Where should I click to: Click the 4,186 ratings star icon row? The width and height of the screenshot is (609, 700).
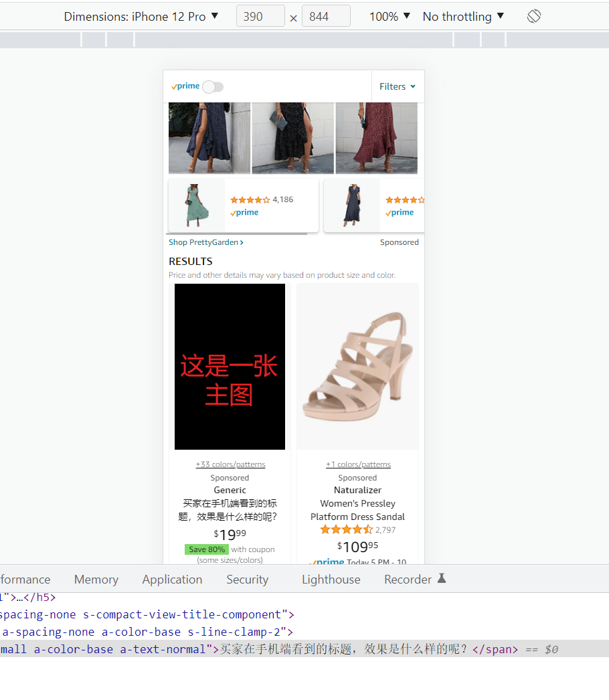point(250,200)
